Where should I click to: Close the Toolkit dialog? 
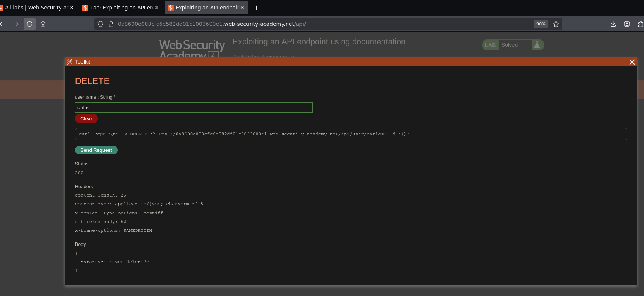(632, 62)
